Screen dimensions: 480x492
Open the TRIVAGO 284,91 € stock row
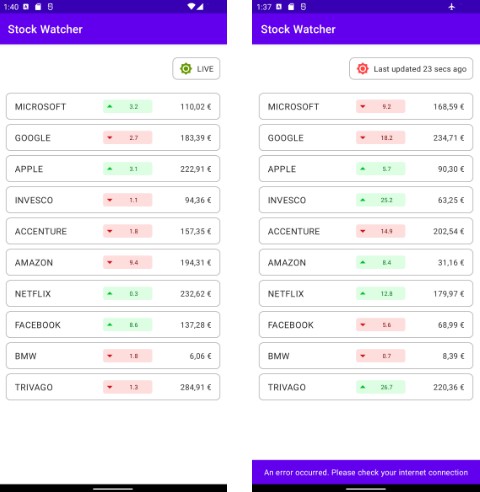point(113,387)
